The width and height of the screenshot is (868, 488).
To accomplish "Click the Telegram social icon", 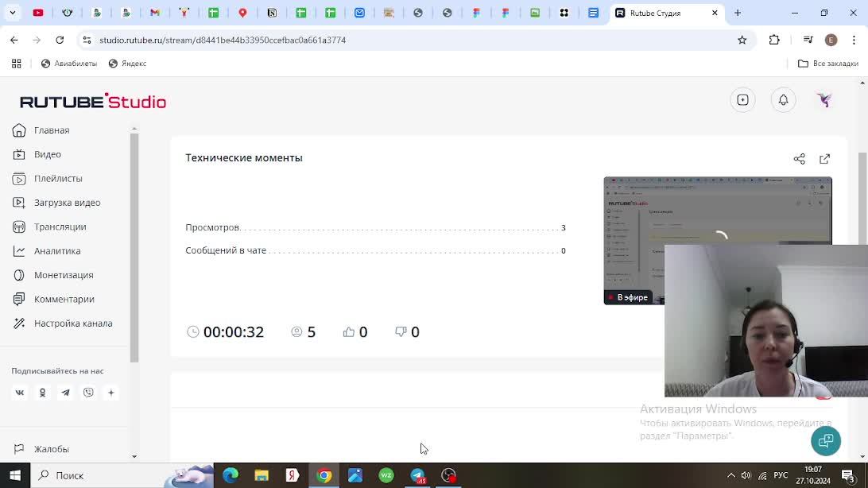I will click(x=65, y=393).
